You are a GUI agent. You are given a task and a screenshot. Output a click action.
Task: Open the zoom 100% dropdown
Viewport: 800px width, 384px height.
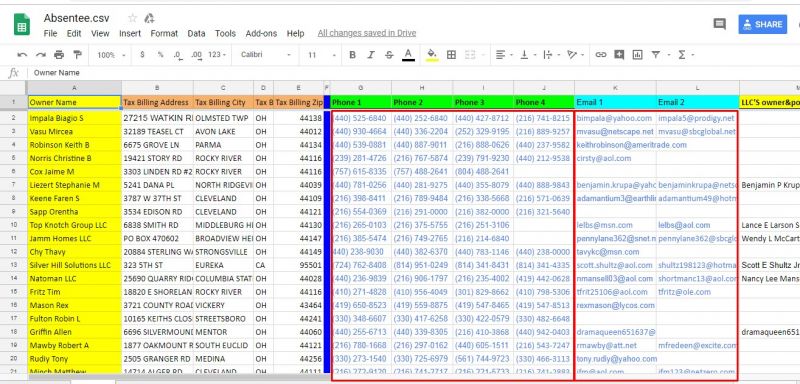click(x=111, y=55)
